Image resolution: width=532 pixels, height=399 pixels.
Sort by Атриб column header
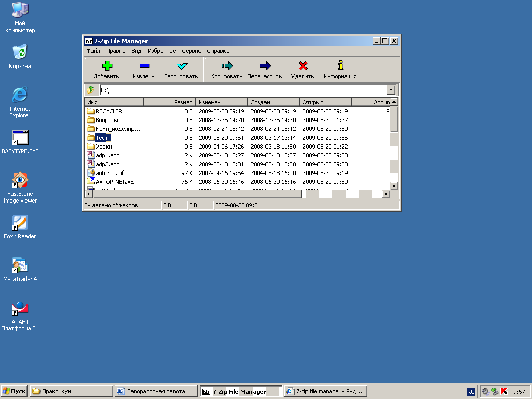pos(371,102)
